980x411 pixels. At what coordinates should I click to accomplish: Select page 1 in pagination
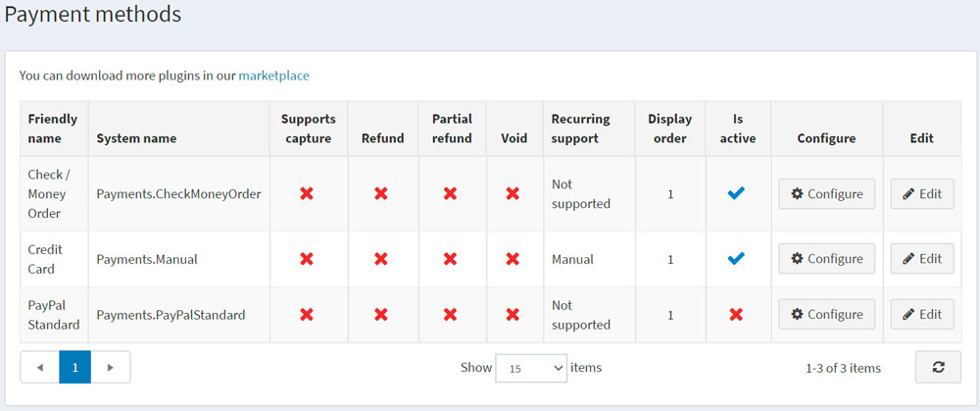click(x=75, y=367)
